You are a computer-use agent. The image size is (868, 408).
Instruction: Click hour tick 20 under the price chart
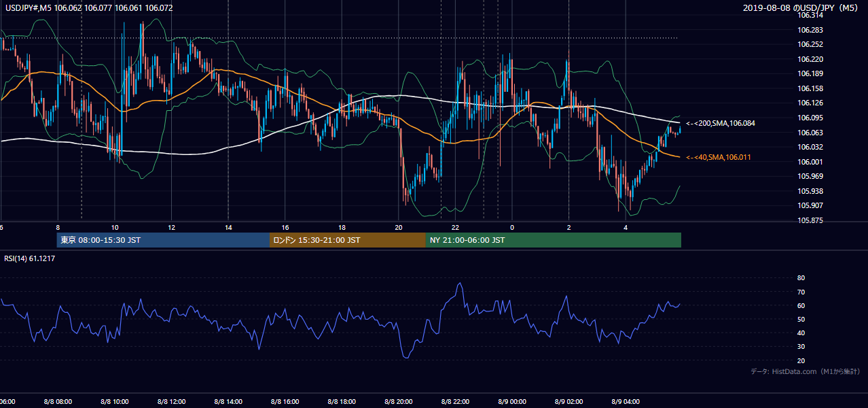pyautogui.click(x=399, y=227)
